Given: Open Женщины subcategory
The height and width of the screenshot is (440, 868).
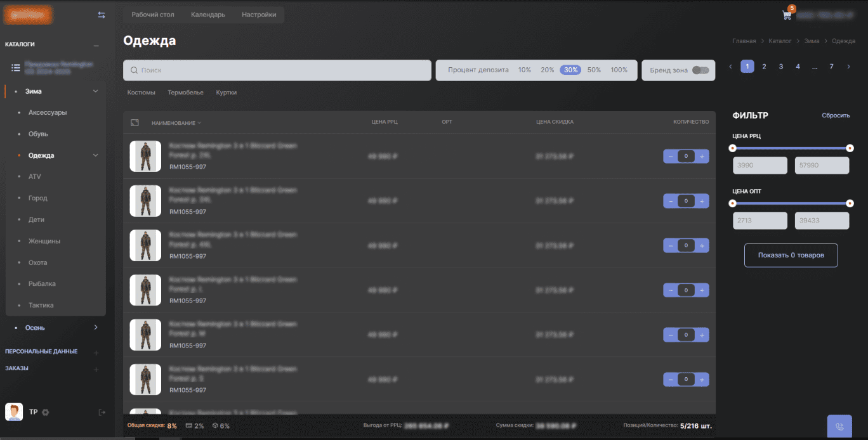Looking at the screenshot, I should point(44,241).
